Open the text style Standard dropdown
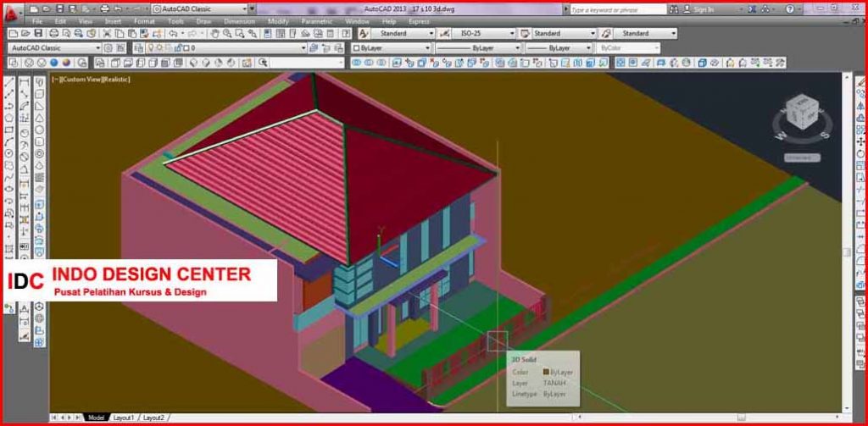Screen dimensions: 868x426 click(x=431, y=34)
